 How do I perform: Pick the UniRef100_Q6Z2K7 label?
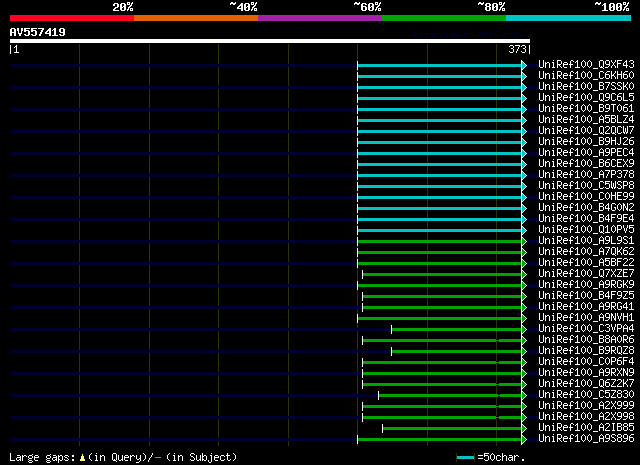pyautogui.click(x=586, y=384)
